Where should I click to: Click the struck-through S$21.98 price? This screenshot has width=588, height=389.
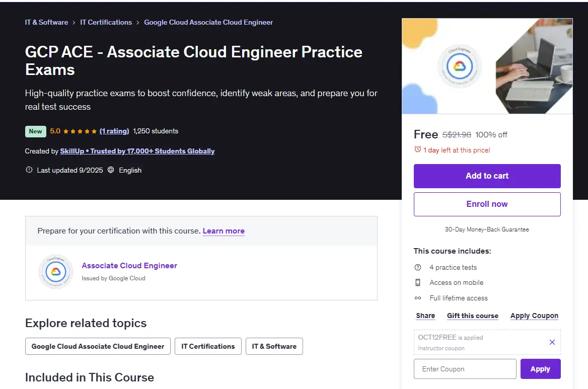click(x=457, y=134)
